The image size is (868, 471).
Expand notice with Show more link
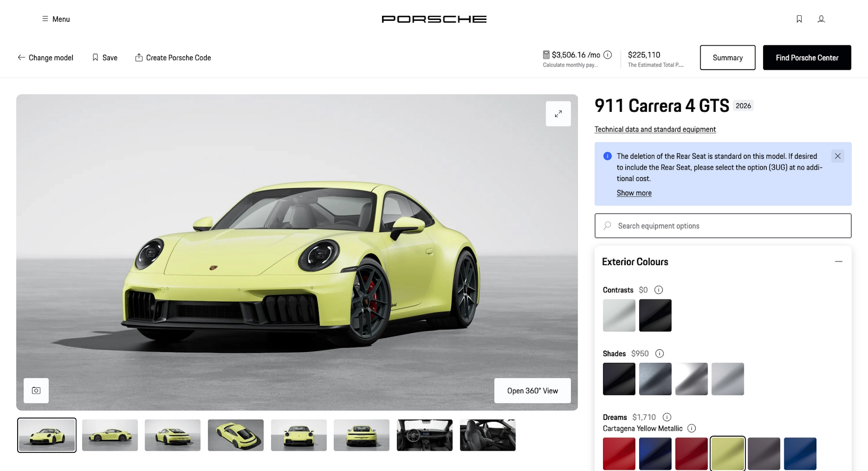[x=634, y=193]
